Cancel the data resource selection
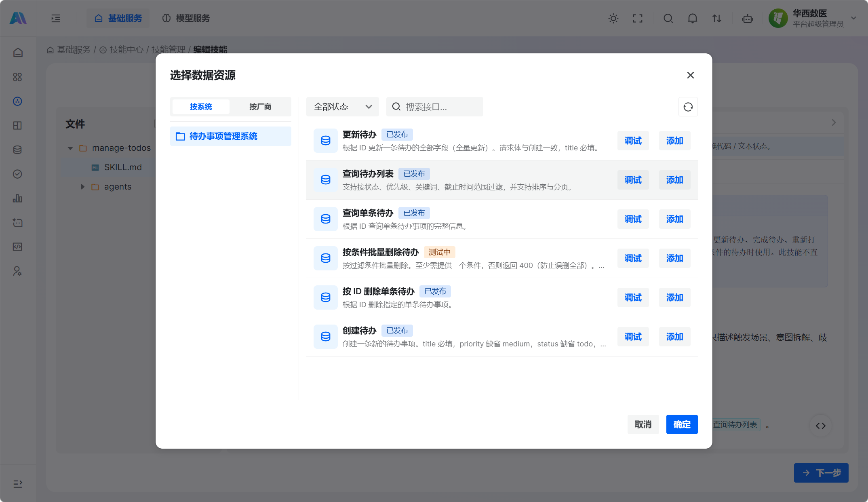Image resolution: width=868 pixels, height=502 pixels. click(x=643, y=424)
